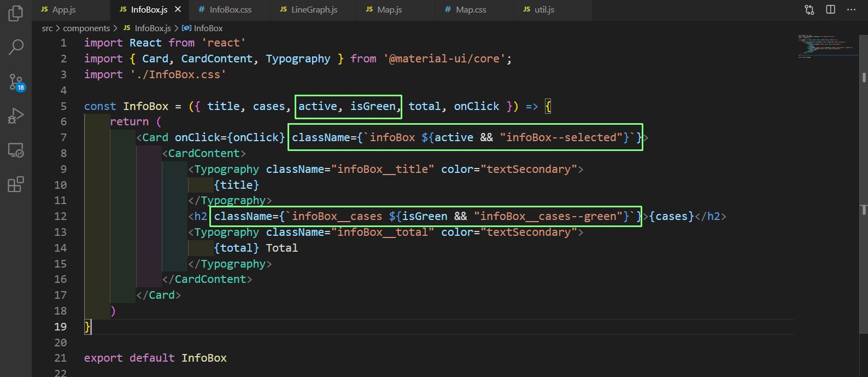Click line number 19 in gutter
Viewport: 868px width, 377px height.
point(60,327)
